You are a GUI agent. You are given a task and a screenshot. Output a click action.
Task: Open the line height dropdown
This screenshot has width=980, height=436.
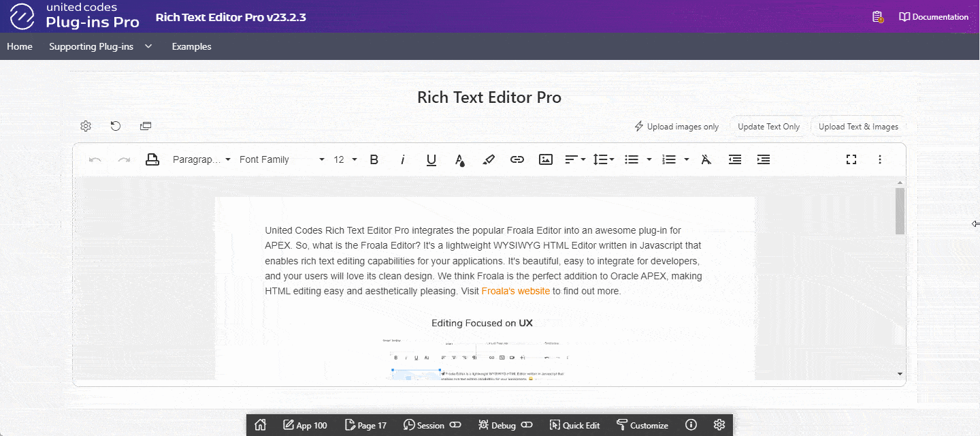click(604, 159)
